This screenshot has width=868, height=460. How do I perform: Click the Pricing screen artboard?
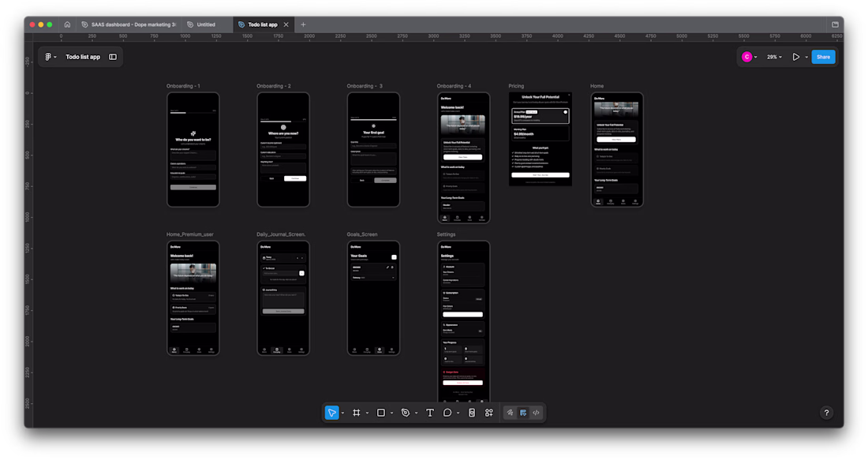pyautogui.click(x=540, y=139)
